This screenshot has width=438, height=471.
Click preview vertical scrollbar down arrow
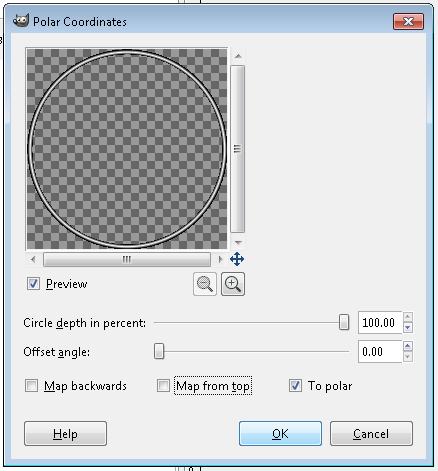point(238,242)
